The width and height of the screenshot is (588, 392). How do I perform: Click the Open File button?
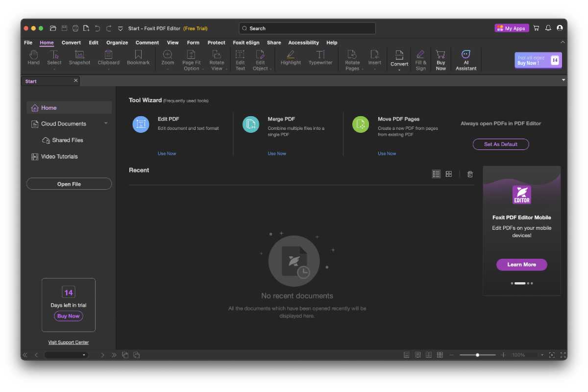tap(69, 184)
